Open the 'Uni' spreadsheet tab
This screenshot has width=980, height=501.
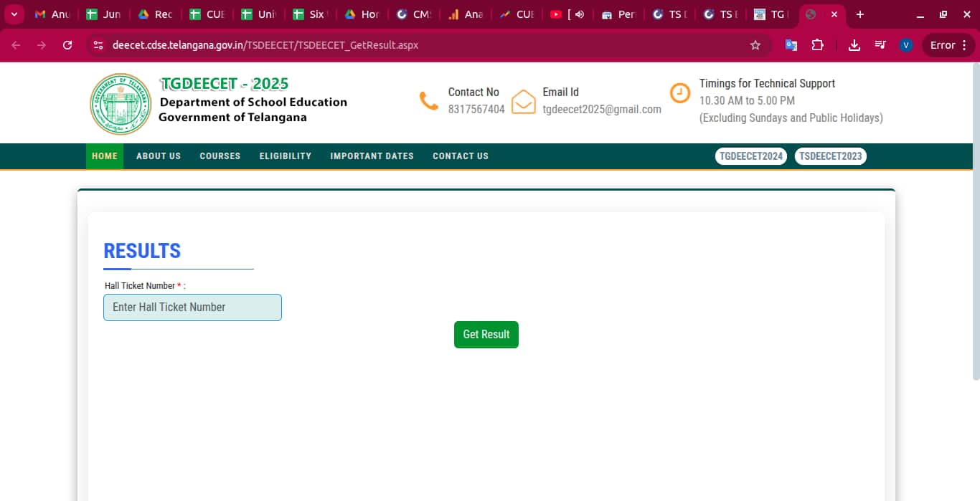pos(258,14)
